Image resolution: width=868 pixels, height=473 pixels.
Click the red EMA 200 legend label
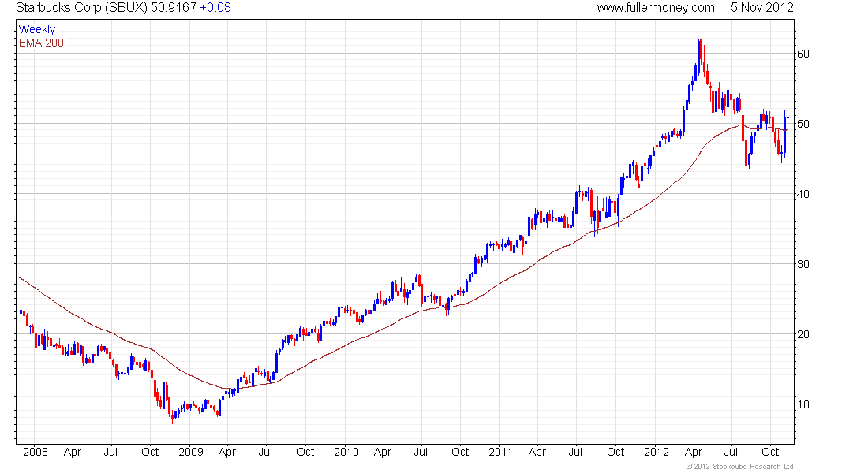click(41, 43)
